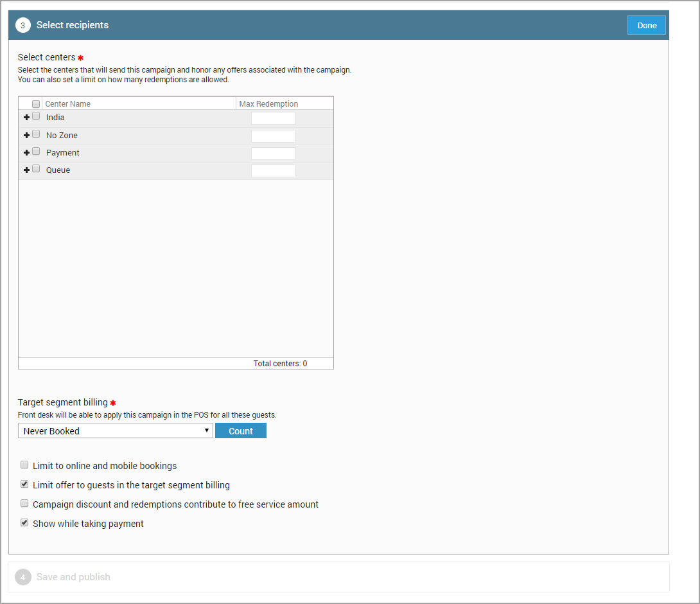Image resolution: width=700 pixels, height=604 pixels.
Task: Click the Done button
Action: pos(647,26)
